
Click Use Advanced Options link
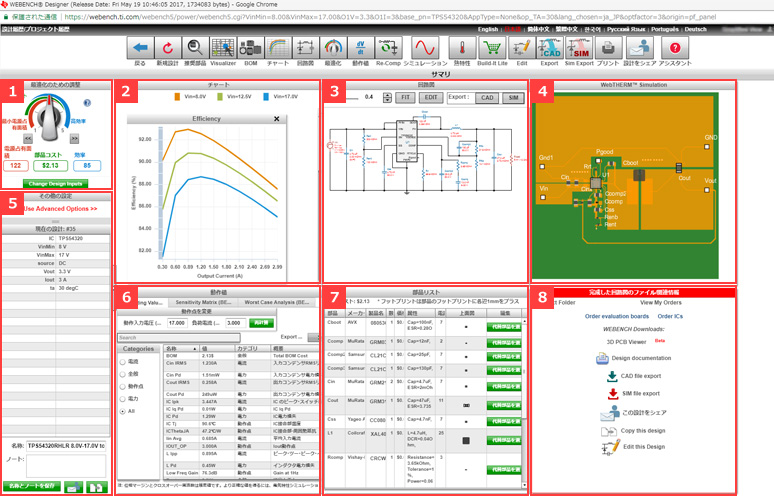(60, 209)
